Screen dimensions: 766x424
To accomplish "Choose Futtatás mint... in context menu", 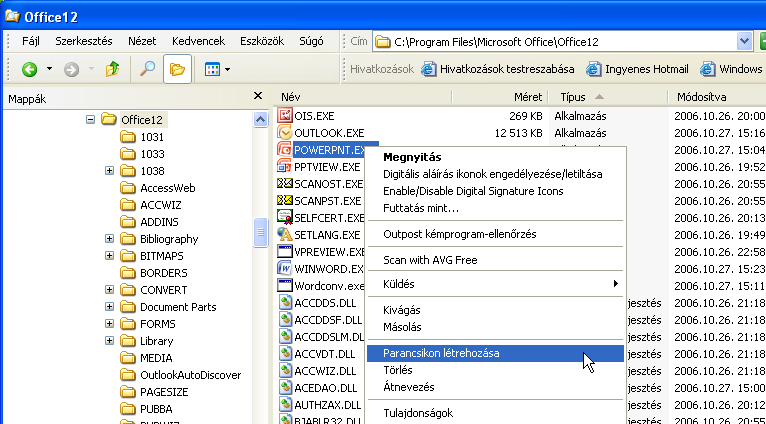I will coord(495,208).
